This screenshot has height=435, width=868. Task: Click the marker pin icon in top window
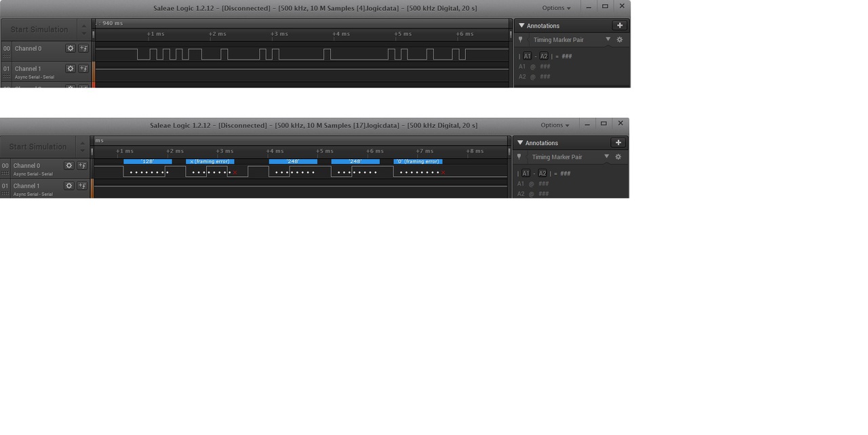click(x=521, y=40)
